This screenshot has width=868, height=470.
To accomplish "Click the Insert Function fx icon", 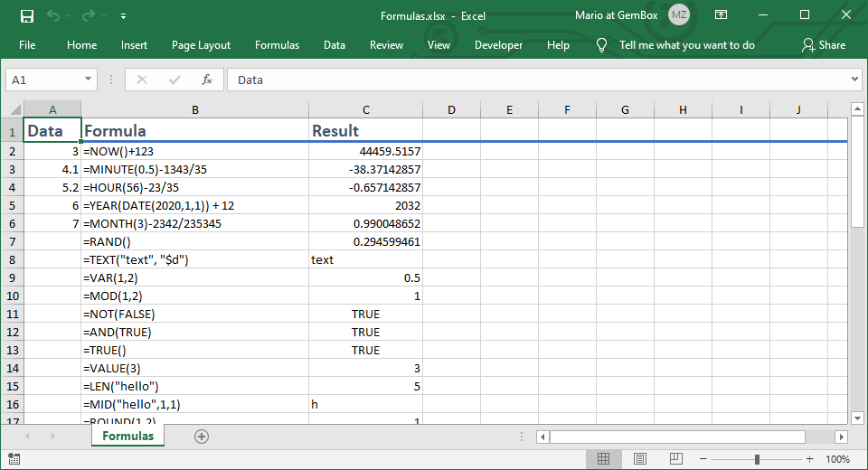I will (x=206, y=80).
